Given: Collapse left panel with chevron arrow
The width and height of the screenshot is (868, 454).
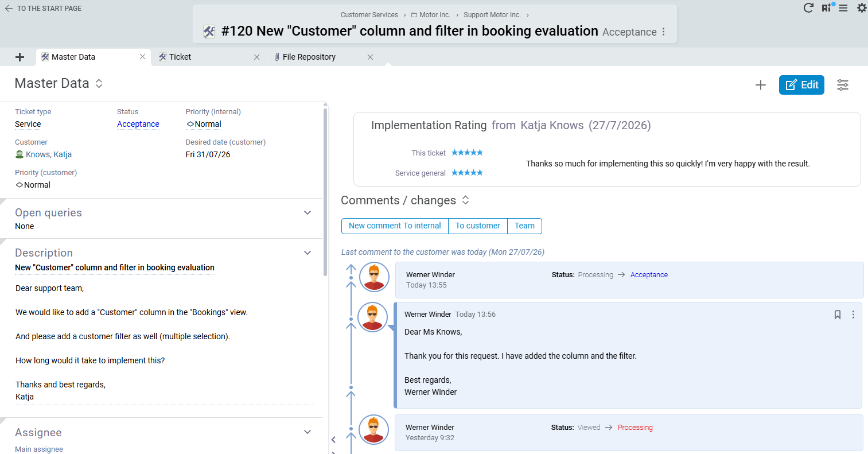Looking at the screenshot, I should tap(333, 440).
